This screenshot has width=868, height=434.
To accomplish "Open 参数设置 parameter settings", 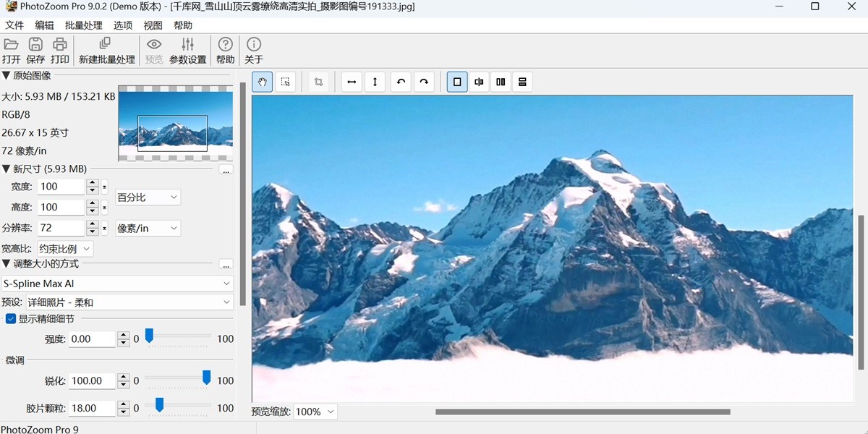I will coord(188,50).
